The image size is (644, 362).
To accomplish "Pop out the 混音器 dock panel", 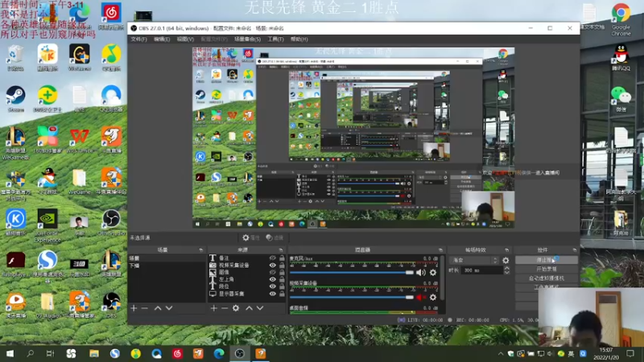I will (x=440, y=250).
